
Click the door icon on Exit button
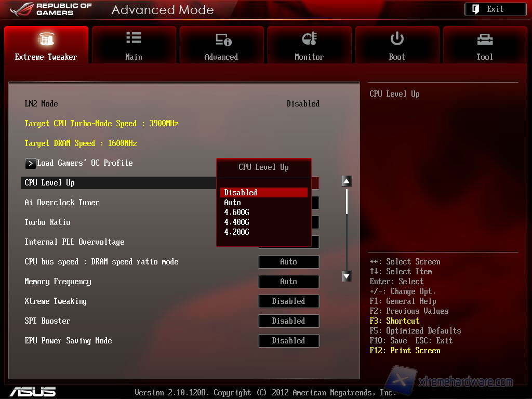point(475,9)
